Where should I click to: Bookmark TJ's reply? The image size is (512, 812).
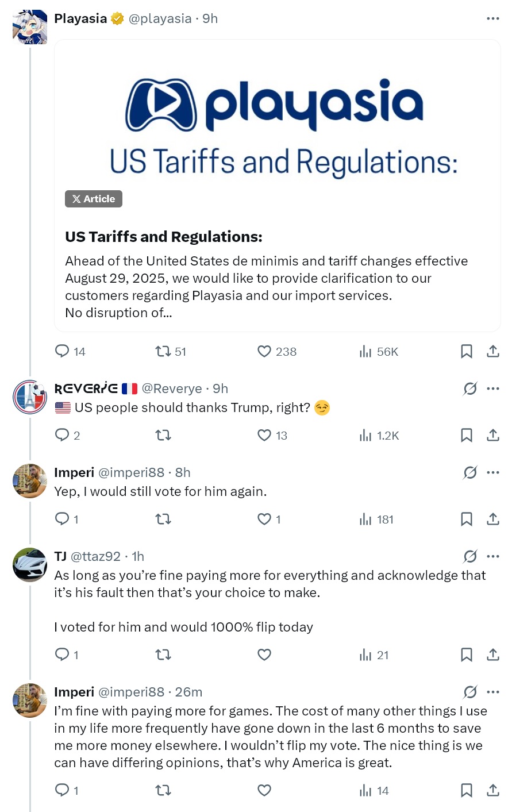pos(467,655)
